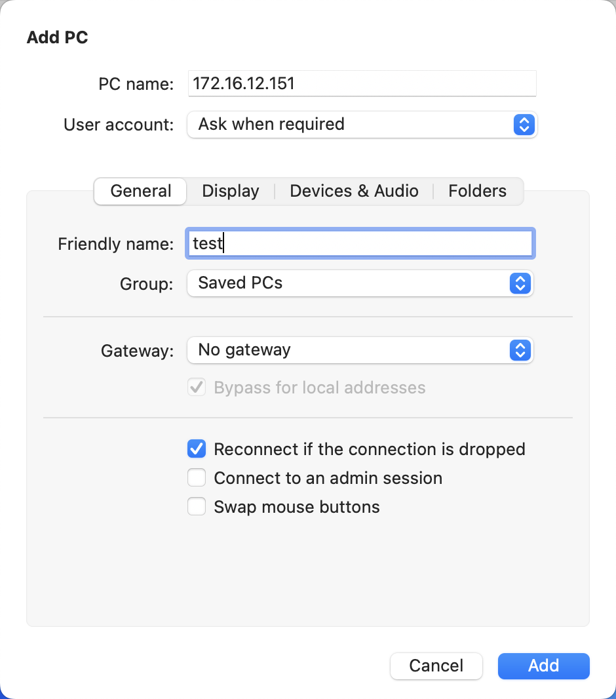The height and width of the screenshot is (699, 616).
Task: Click the Friendly name text field
Action: [x=360, y=243]
